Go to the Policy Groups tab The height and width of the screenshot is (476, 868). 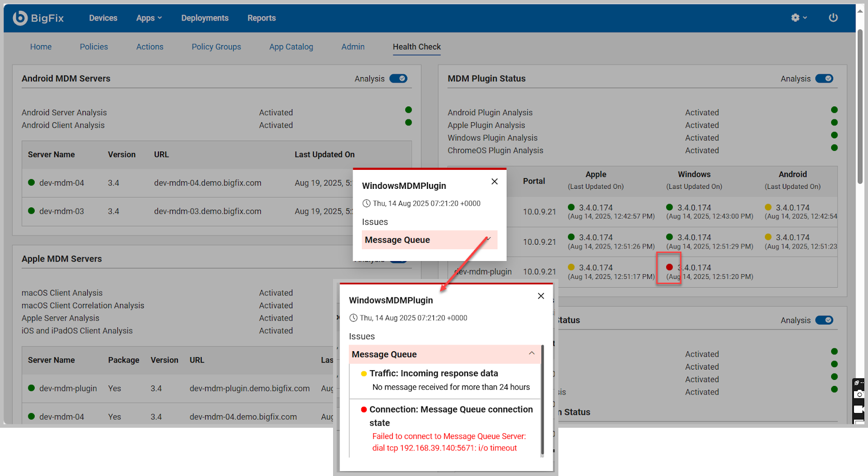[216, 47]
